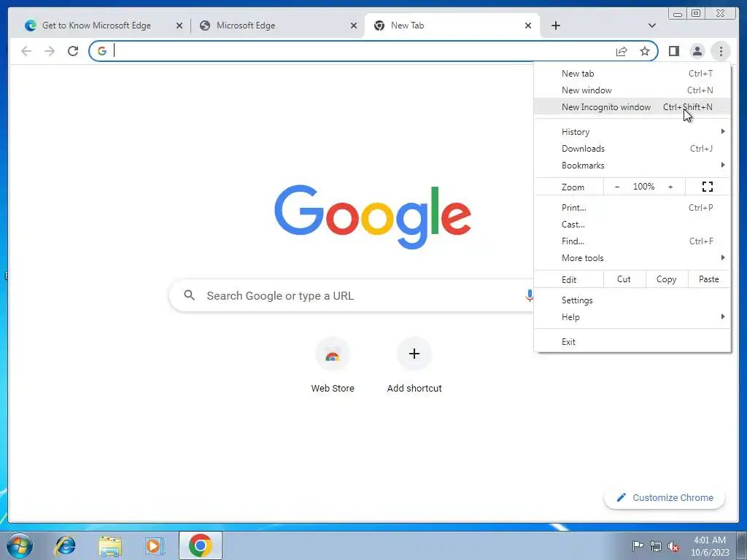The height and width of the screenshot is (560, 747).
Task: Click the 100% zoom value
Action: pos(643,187)
